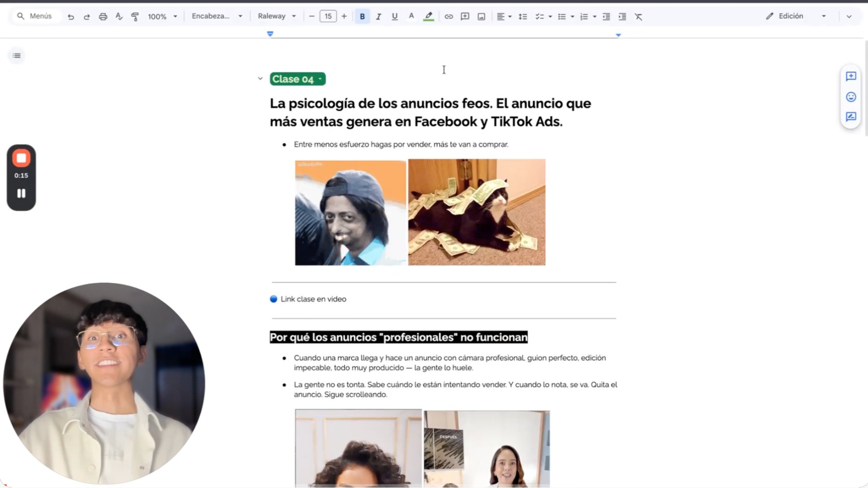This screenshot has height=488, width=868.
Task: Run spelling and grammar check
Action: [119, 17]
